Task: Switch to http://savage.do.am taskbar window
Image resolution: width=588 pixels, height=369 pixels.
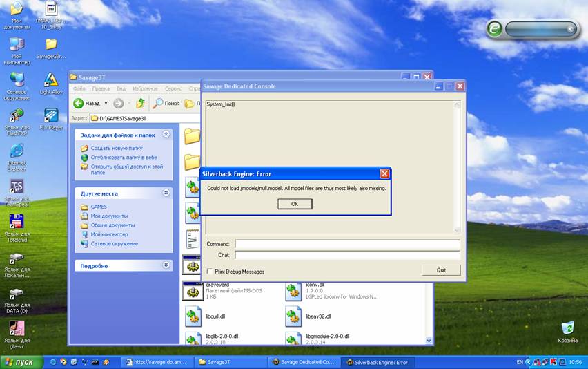Action: [157, 362]
